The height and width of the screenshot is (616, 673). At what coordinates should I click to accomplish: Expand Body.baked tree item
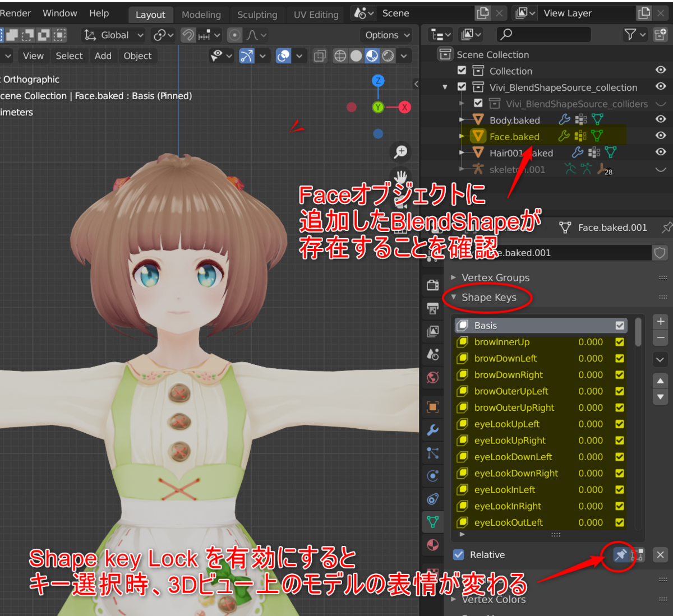click(x=462, y=120)
